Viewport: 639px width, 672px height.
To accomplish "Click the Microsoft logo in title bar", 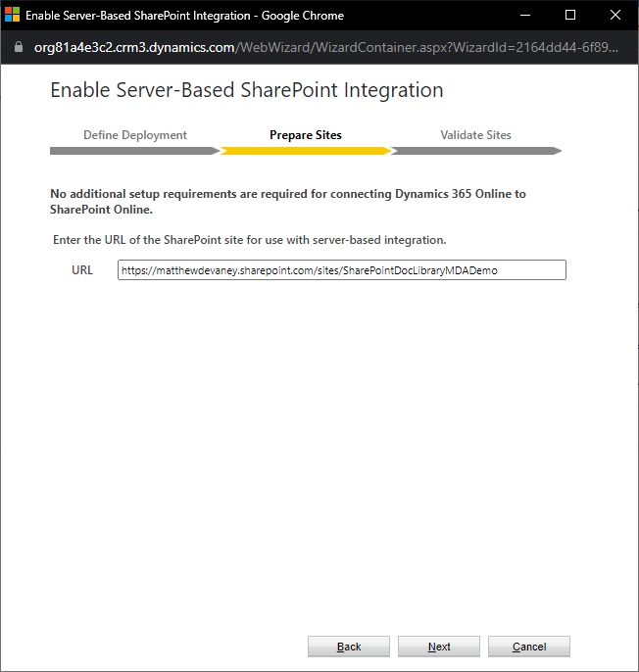I will pos(12,15).
